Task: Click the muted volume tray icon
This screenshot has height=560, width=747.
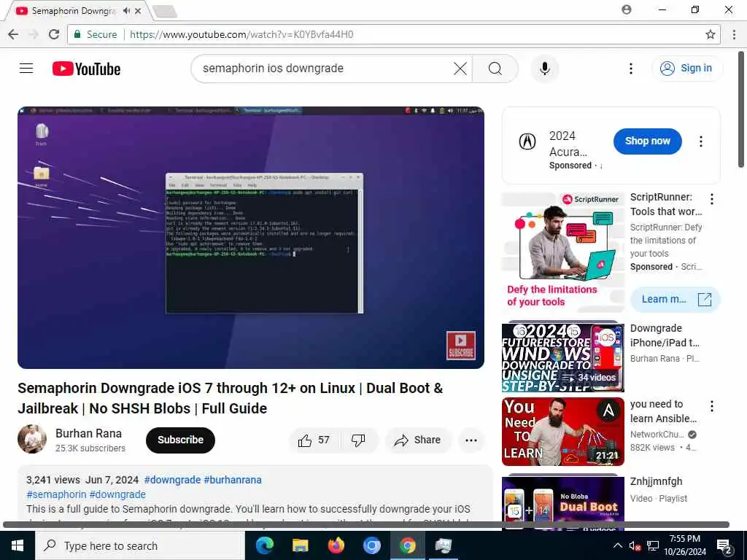Action: point(634,546)
